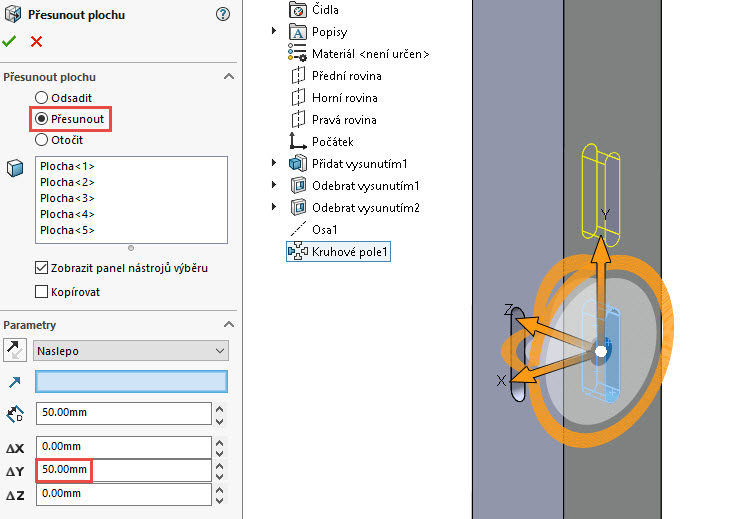Click the Přidat vysunutím1 extrude icon
This screenshot has height=519, width=750.
[x=298, y=164]
